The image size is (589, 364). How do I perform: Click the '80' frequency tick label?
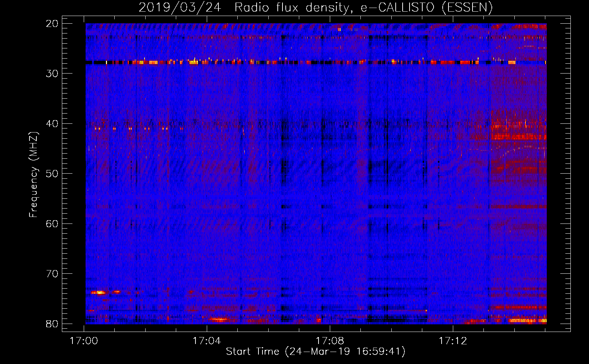click(52, 324)
